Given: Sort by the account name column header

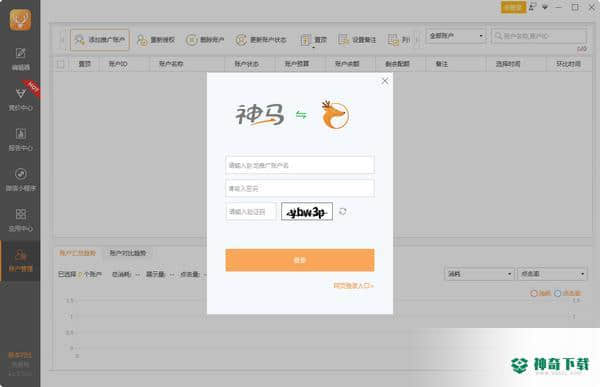Looking at the screenshot, I should pyautogui.click(x=171, y=64).
